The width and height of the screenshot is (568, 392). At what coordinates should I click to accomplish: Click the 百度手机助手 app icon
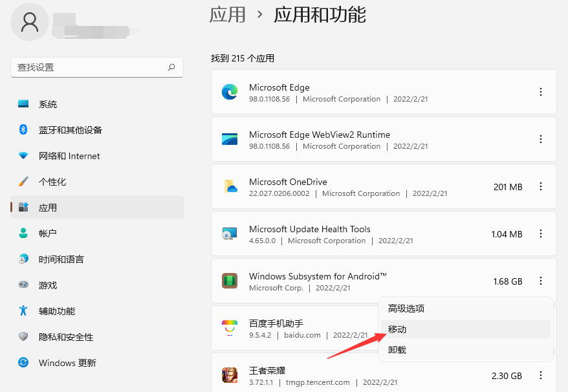click(x=230, y=328)
